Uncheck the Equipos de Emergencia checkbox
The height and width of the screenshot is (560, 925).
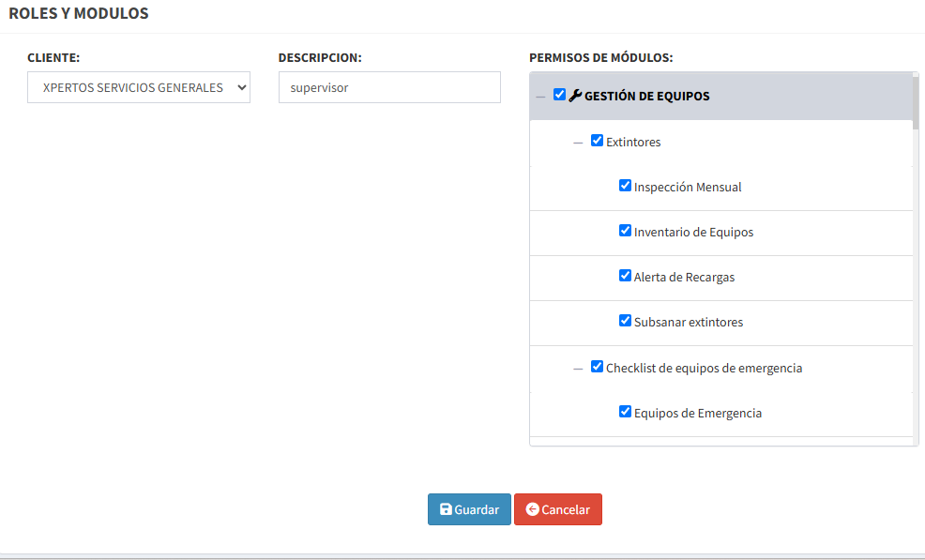tap(625, 411)
